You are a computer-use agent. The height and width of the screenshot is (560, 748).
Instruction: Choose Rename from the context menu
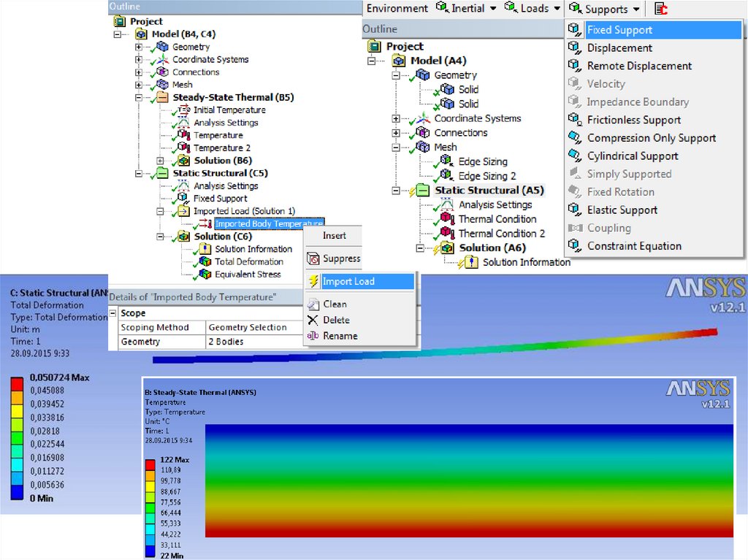[x=340, y=336]
